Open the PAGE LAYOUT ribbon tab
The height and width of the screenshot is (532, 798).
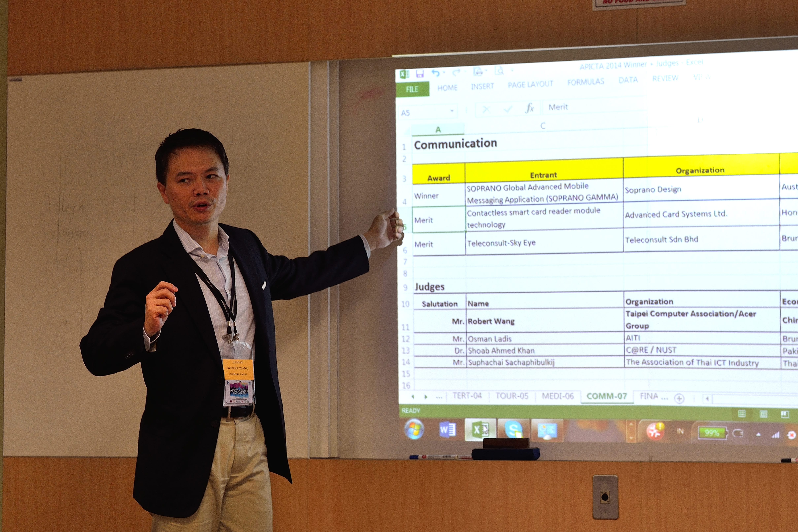[x=530, y=84]
